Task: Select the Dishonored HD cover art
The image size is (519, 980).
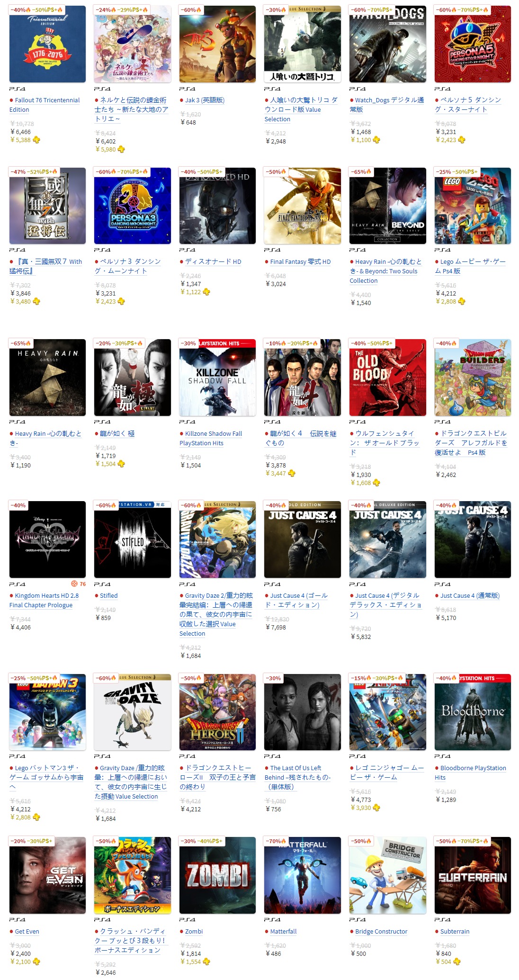Action: pos(217,206)
